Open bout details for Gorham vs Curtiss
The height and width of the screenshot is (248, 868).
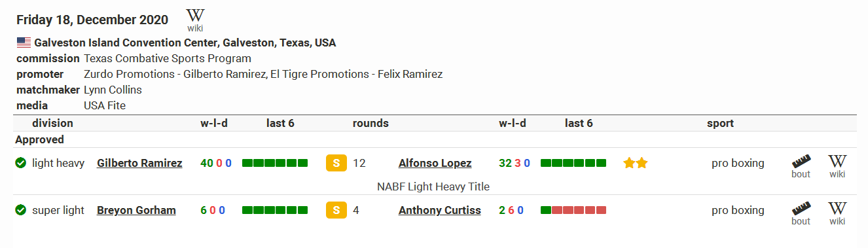pos(801,214)
